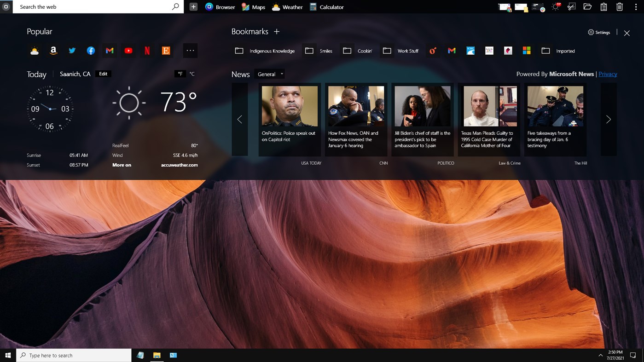
Task: Open the Privacy link
Action: 608,74
